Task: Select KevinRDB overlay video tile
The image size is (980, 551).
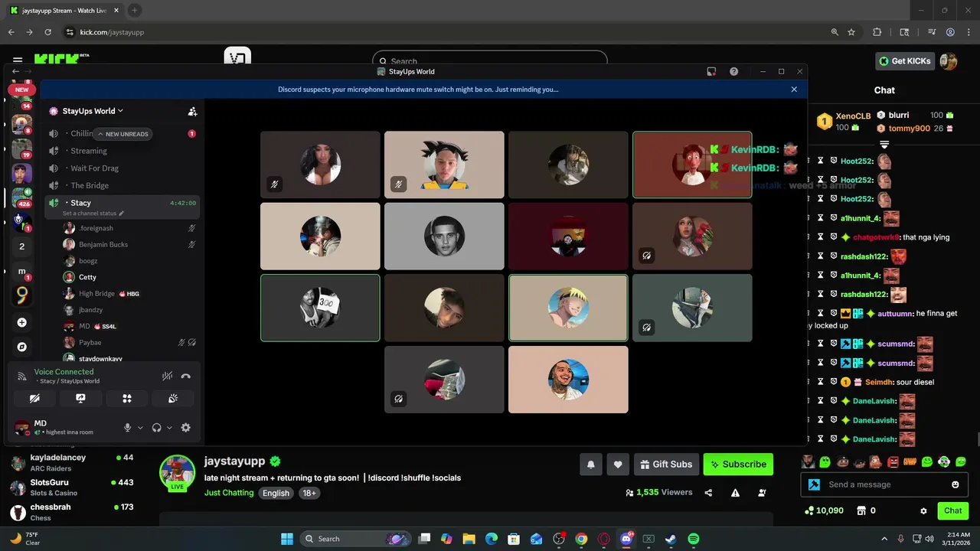Action: click(692, 165)
